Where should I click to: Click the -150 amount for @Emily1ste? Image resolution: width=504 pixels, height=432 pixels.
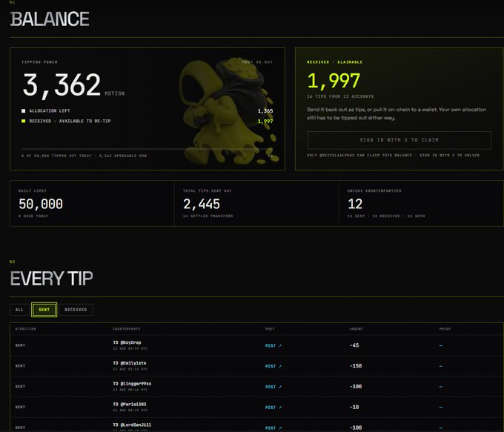pyautogui.click(x=356, y=366)
